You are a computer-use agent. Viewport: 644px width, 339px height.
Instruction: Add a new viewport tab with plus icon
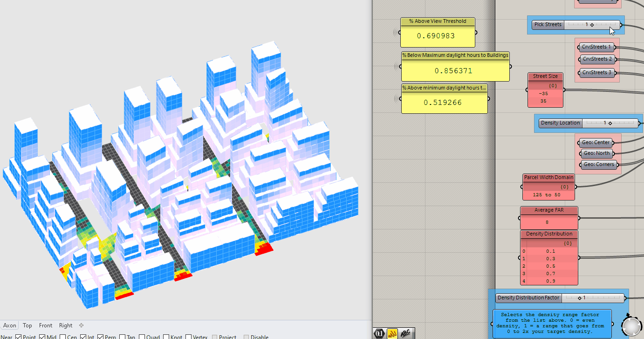coord(81,325)
